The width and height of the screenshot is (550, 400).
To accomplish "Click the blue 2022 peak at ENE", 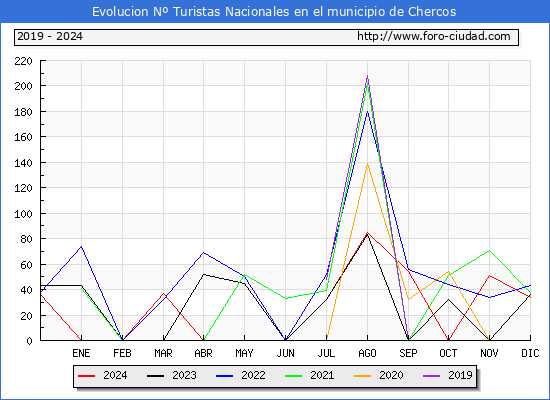I will 81,247.
